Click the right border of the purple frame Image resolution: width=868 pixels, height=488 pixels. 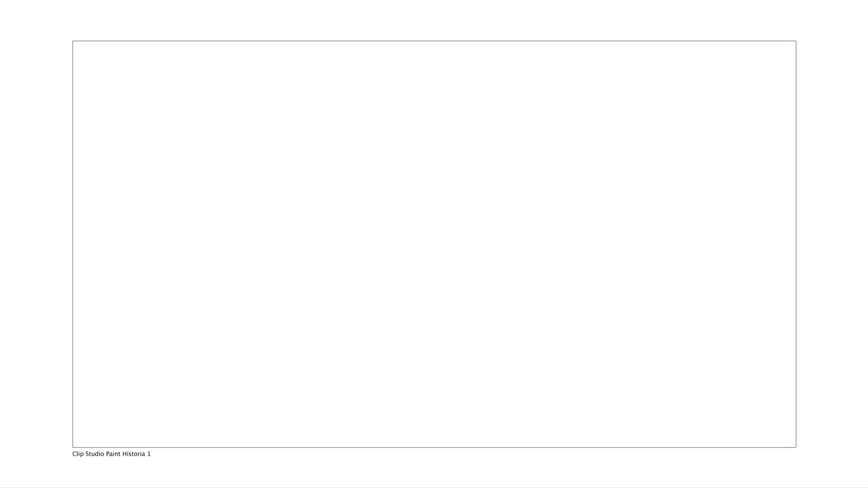coord(796,244)
